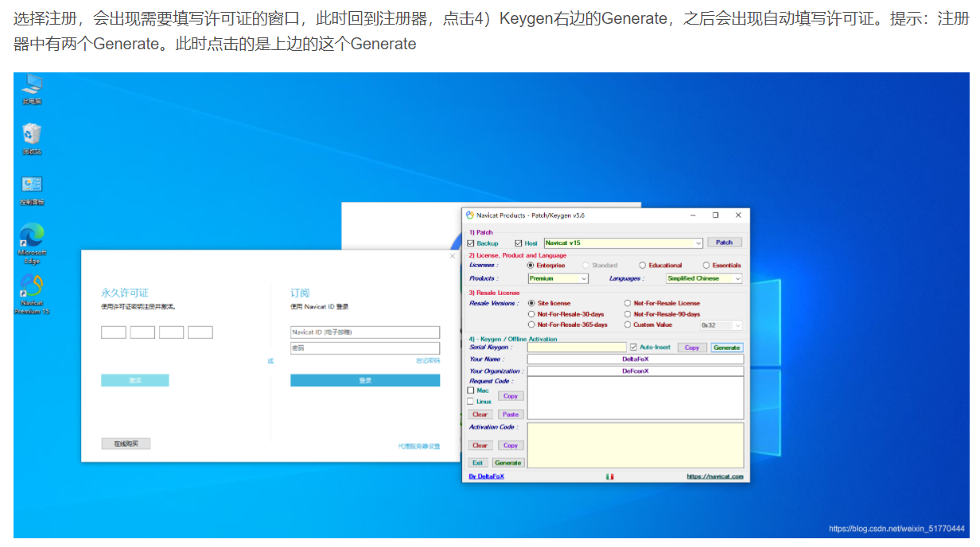This screenshot has height=547, width=980.
Task: Close the Navicat registration dialog
Action: pos(453,256)
